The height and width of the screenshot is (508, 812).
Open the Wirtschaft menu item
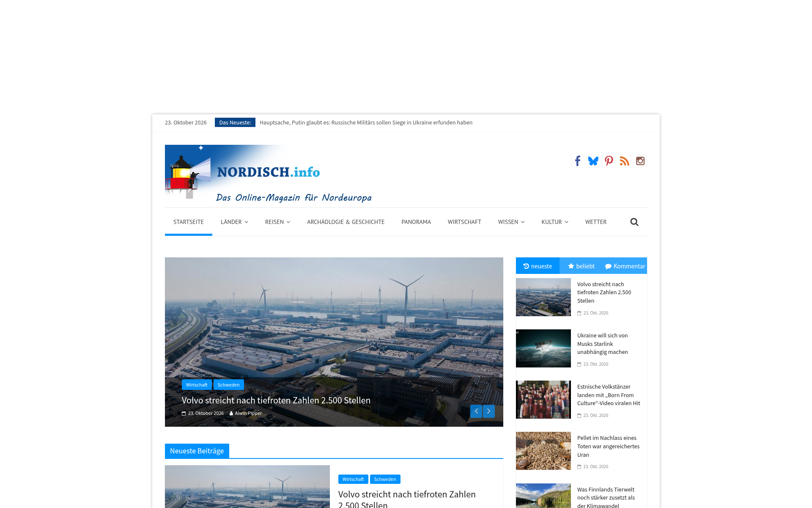pyautogui.click(x=464, y=222)
